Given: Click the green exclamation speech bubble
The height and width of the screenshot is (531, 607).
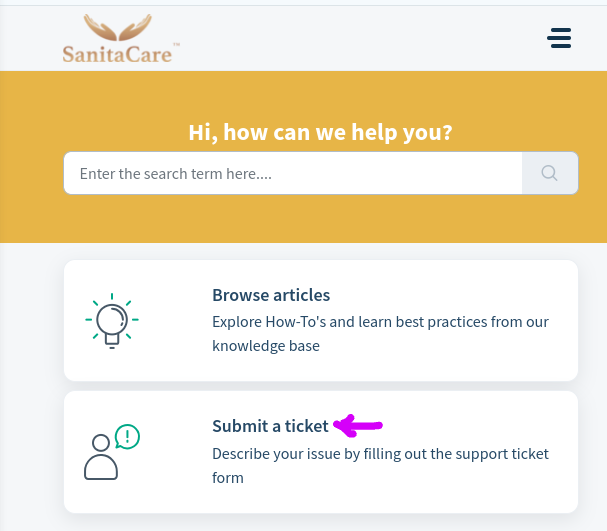Looking at the screenshot, I should pos(127,436).
